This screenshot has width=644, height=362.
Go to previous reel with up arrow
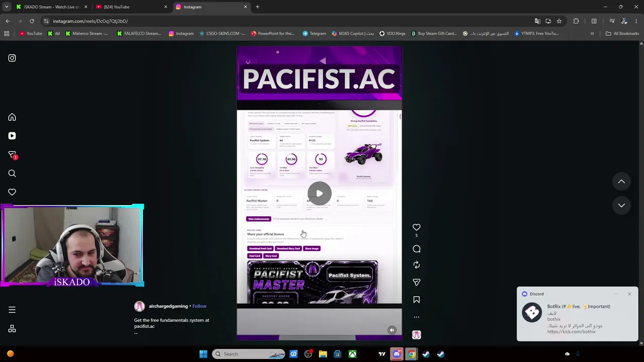click(621, 182)
